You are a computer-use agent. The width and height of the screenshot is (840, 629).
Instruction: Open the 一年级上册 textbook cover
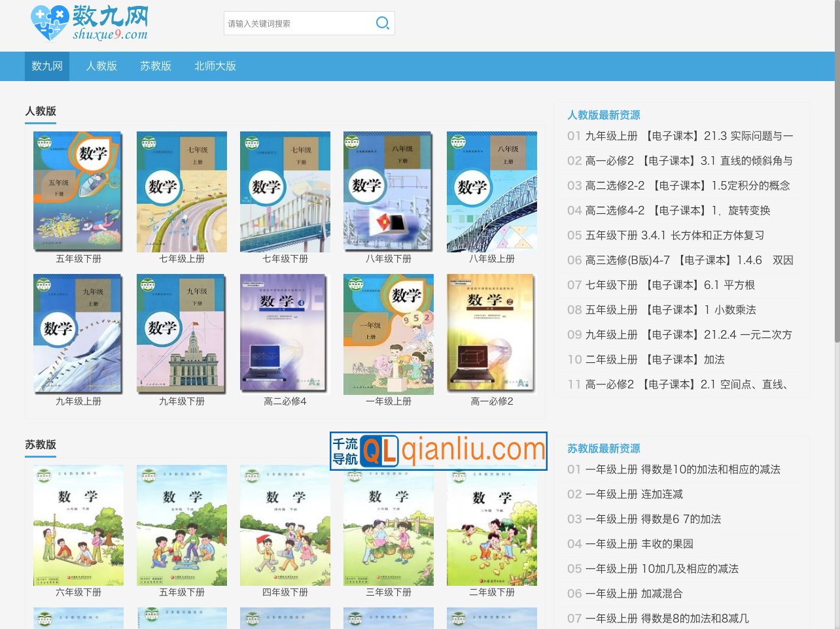pos(388,334)
